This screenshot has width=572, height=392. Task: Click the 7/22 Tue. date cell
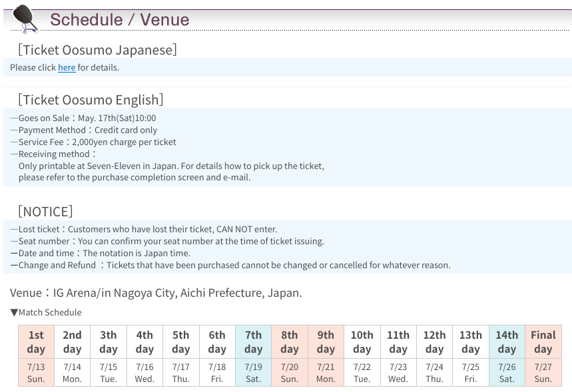tap(362, 373)
